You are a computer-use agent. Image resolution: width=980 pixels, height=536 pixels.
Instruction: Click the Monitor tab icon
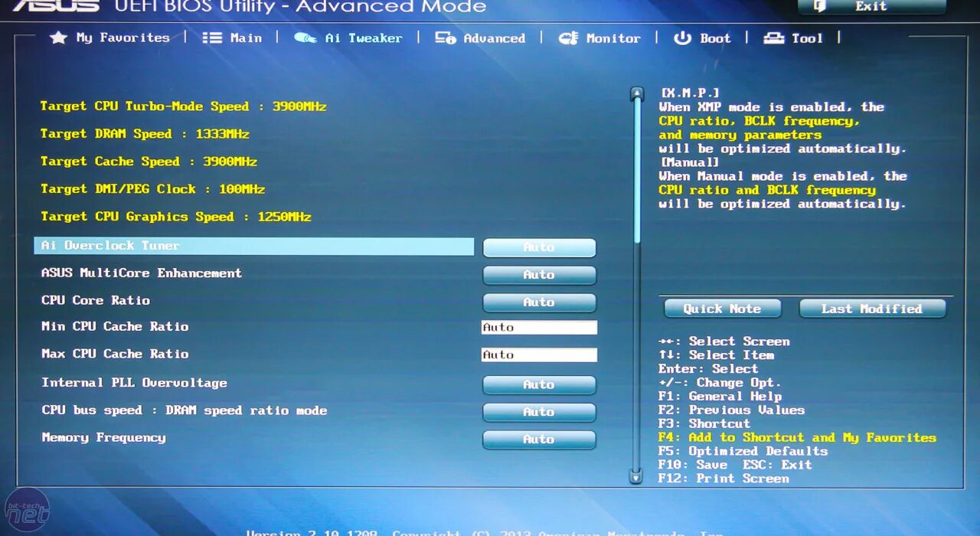[x=569, y=38]
